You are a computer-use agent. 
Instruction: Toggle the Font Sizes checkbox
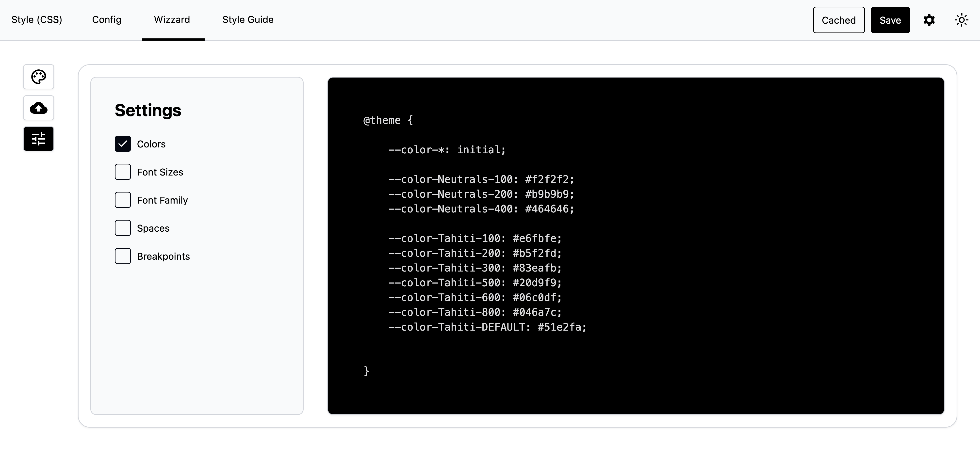coord(123,172)
